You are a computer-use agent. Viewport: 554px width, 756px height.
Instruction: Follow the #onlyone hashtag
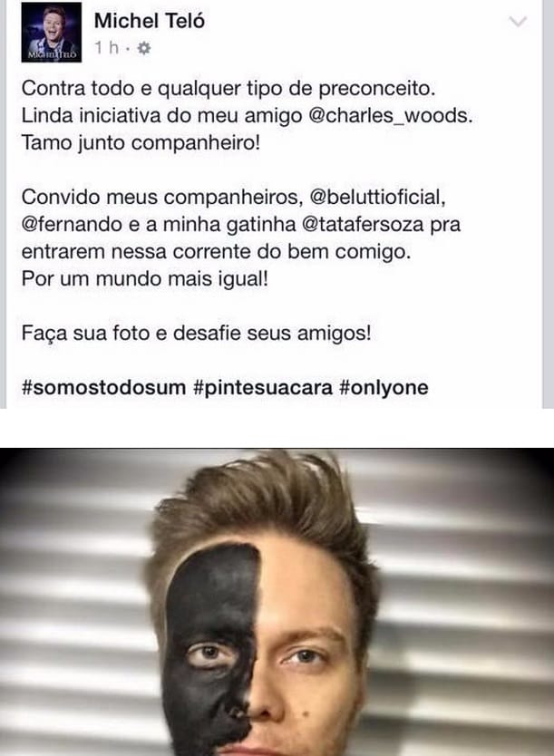pyautogui.click(x=384, y=387)
